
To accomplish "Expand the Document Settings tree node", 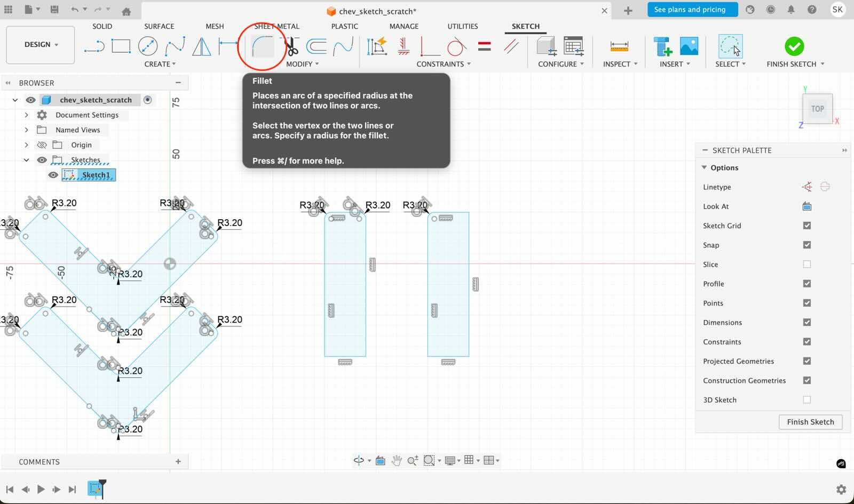I will tap(26, 115).
